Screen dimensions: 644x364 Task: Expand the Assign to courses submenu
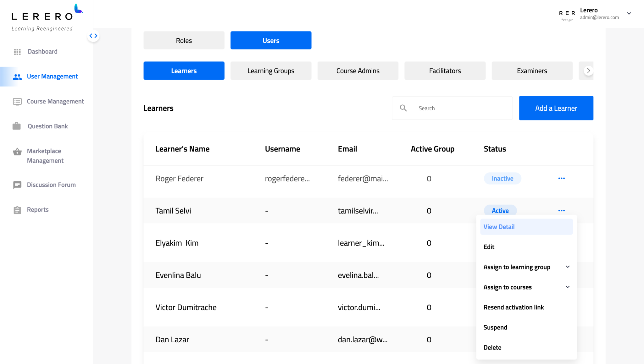(568, 287)
